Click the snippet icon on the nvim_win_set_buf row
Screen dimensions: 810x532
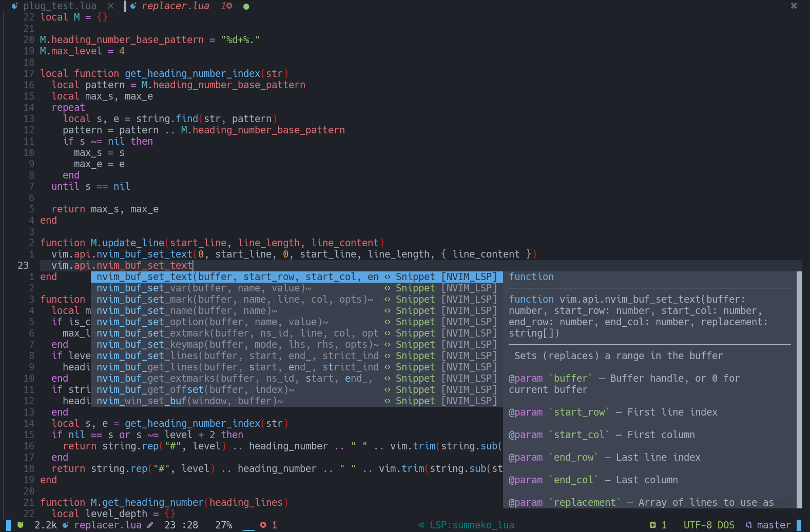388,401
